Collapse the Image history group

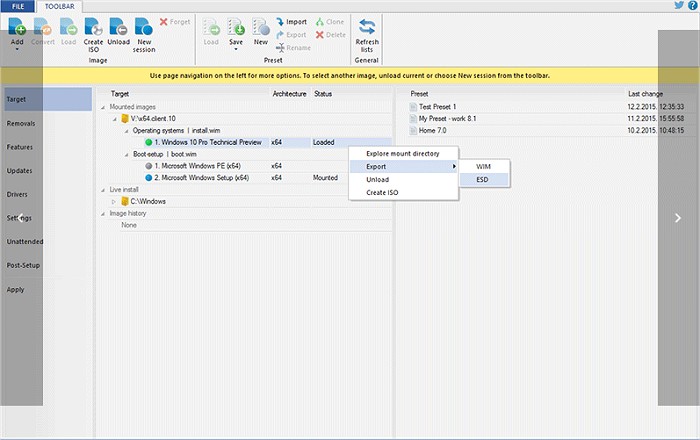(103, 213)
